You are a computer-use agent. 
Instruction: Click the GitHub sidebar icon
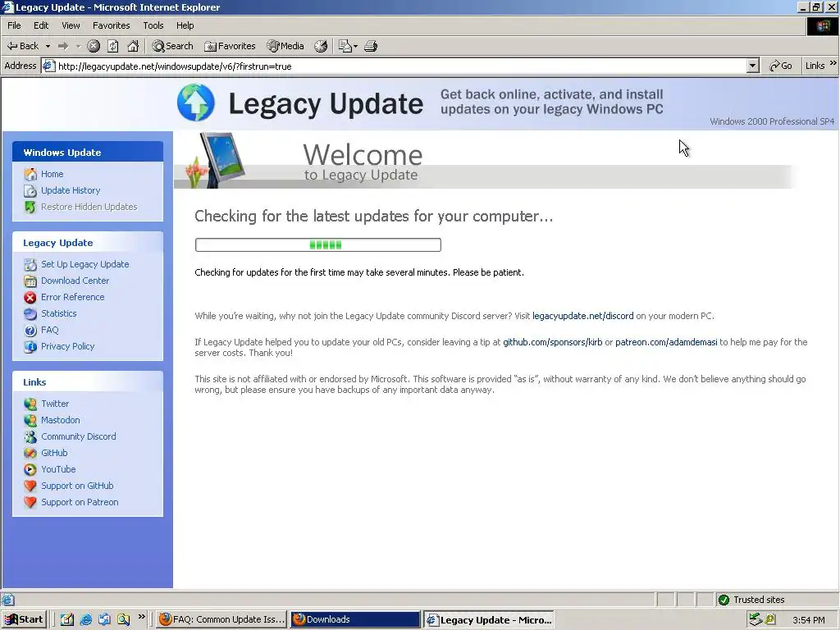[30, 453]
